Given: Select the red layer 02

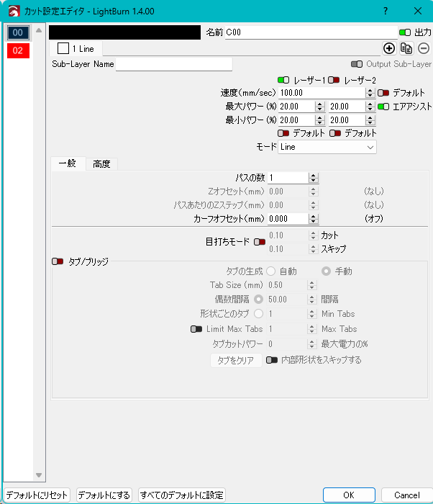Looking at the screenshot, I should pyautogui.click(x=18, y=50).
